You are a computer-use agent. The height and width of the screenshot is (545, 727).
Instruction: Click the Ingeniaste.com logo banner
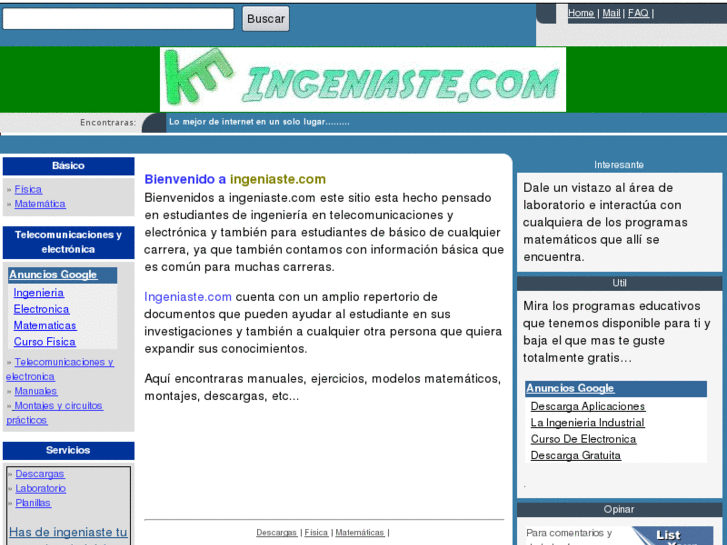(x=363, y=79)
